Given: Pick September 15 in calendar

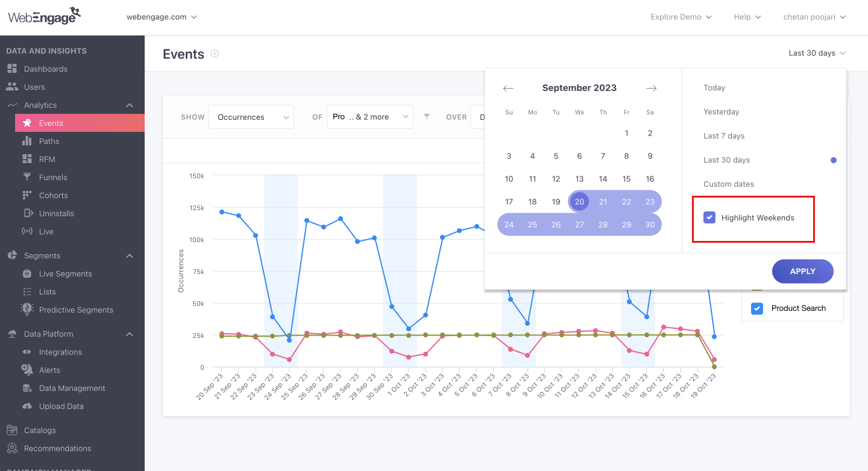Looking at the screenshot, I should 626,179.
